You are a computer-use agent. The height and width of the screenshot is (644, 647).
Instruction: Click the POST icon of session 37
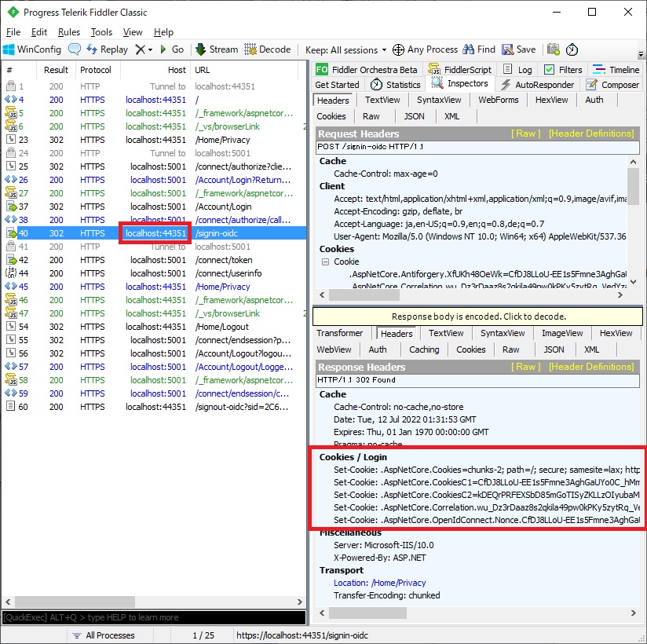11,207
